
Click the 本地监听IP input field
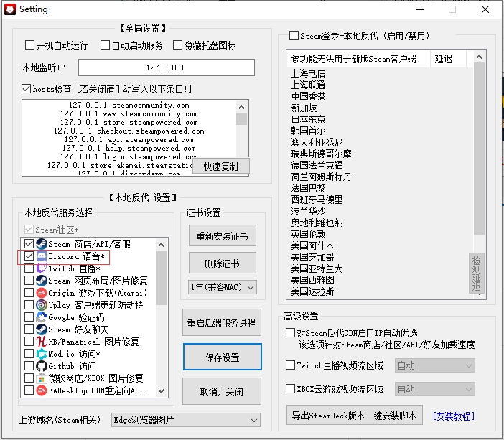coord(166,67)
